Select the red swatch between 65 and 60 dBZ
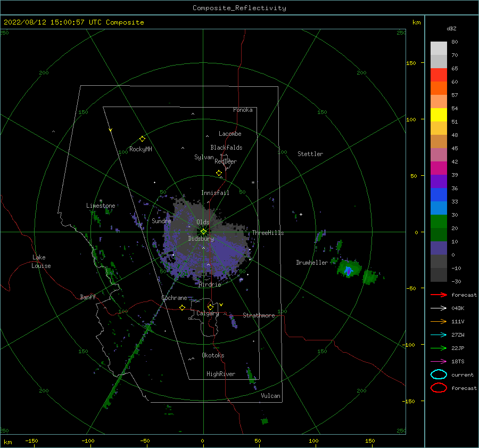Viewport: 479px width, 448px height. click(439, 75)
